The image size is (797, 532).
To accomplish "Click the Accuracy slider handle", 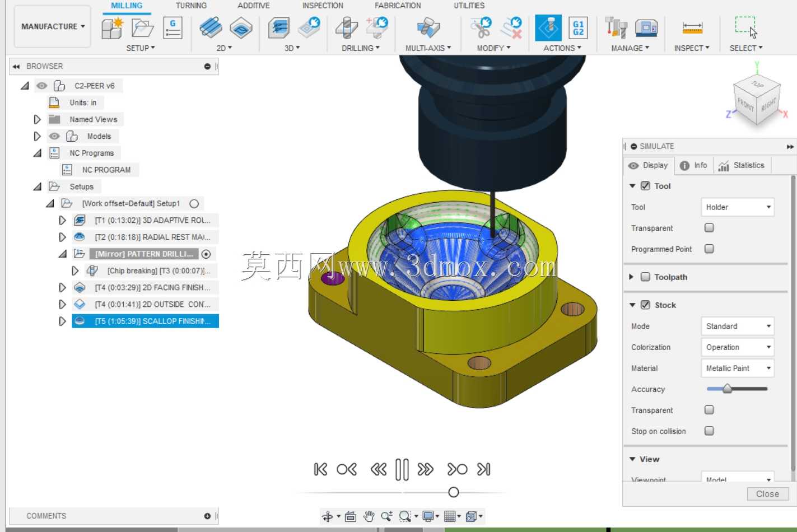I will click(x=727, y=389).
